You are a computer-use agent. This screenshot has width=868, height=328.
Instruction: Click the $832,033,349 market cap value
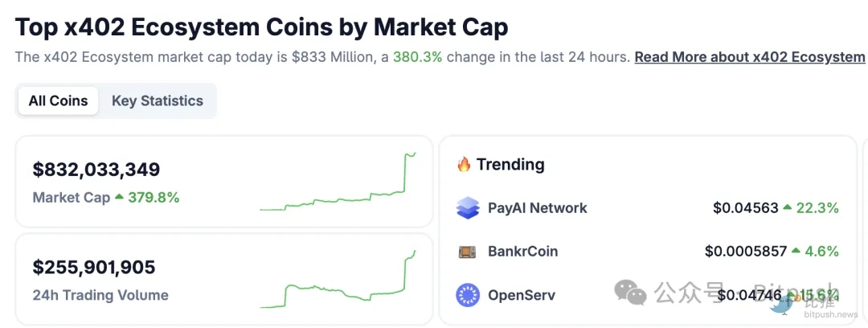tap(96, 170)
